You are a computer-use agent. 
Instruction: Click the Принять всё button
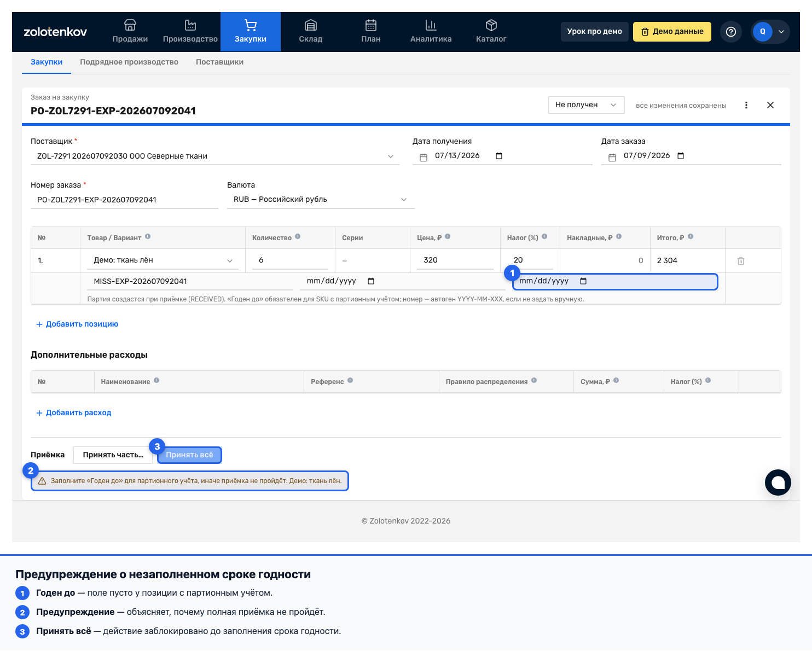click(190, 455)
